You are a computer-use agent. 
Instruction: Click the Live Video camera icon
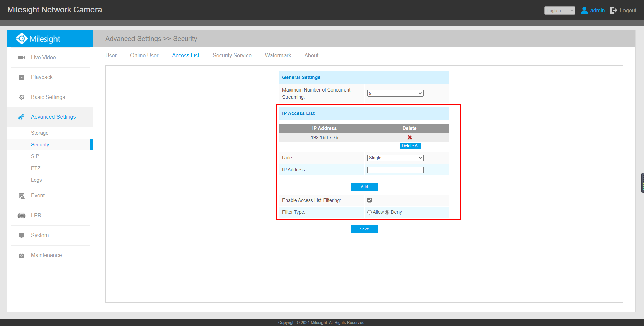click(22, 58)
